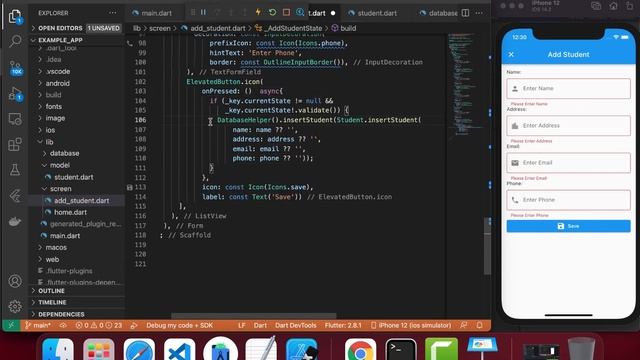The image size is (640, 360).
Task: Switch to main.dart editor tab
Action: 152,13
